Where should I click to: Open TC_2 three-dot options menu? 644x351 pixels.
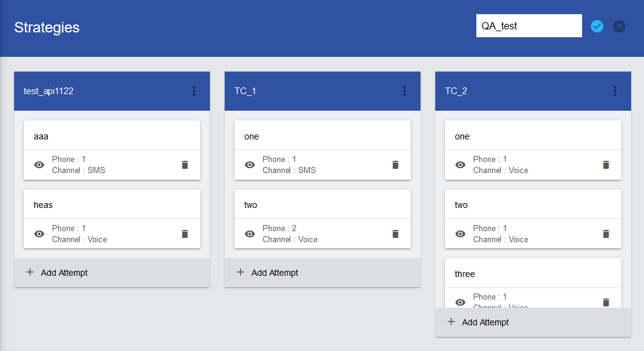click(x=615, y=91)
